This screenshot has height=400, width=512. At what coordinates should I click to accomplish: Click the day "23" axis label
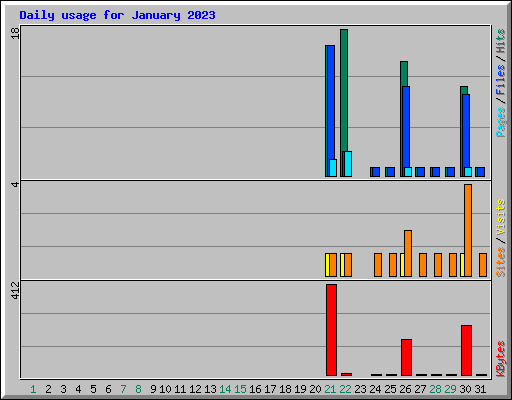[360, 389]
